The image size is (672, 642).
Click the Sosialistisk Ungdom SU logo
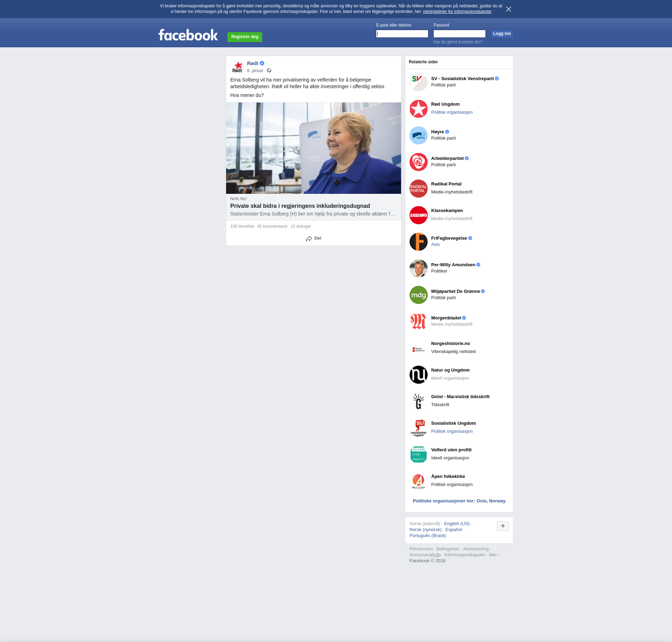click(x=419, y=428)
